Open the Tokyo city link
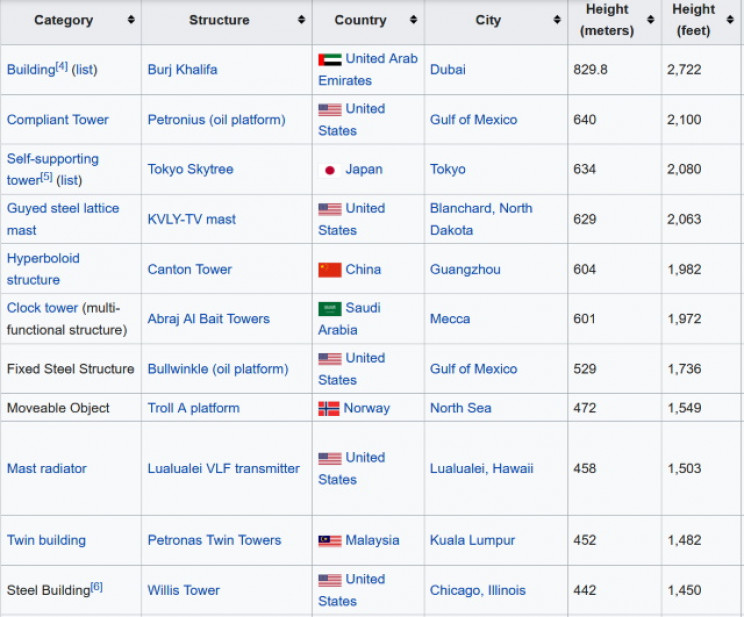 click(x=447, y=169)
